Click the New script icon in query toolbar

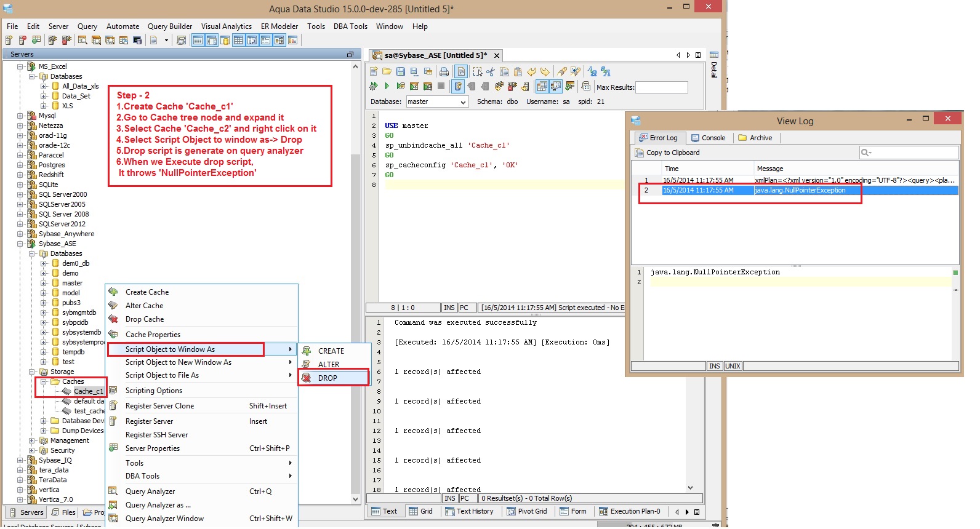click(x=374, y=71)
